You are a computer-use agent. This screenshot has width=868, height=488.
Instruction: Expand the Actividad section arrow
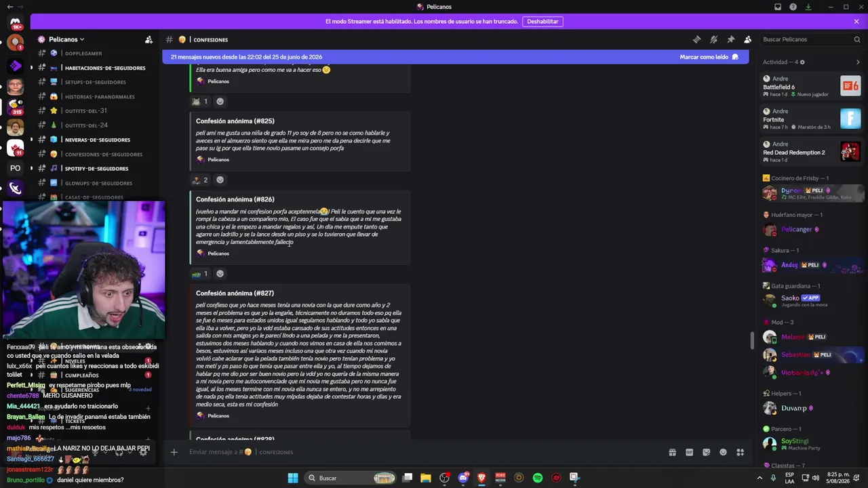coord(858,62)
